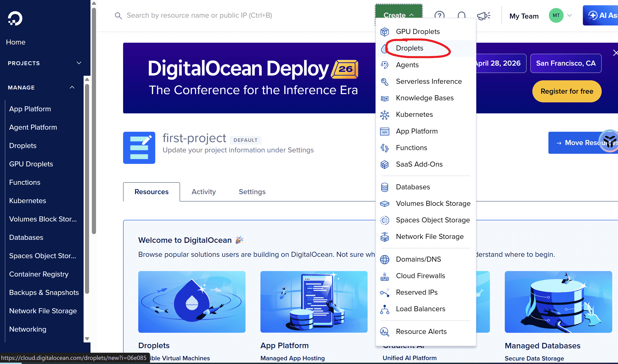Open Container Registry in sidebar
The image size is (618, 364).
pyautogui.click(x=39, y=274)
